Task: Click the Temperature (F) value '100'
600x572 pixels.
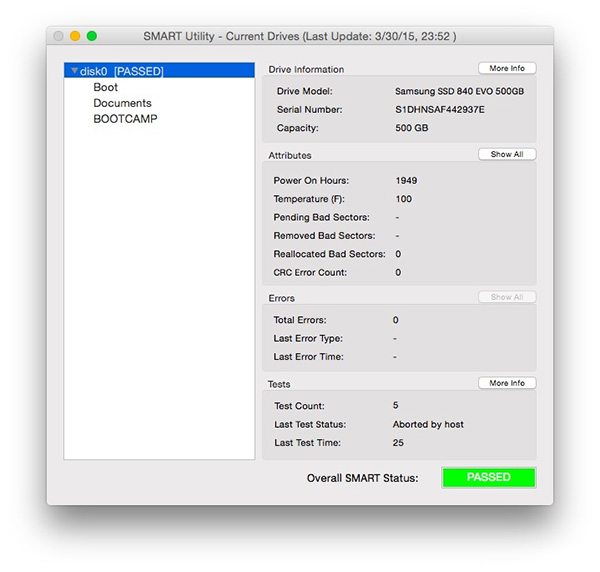Action: coord(404,199)
